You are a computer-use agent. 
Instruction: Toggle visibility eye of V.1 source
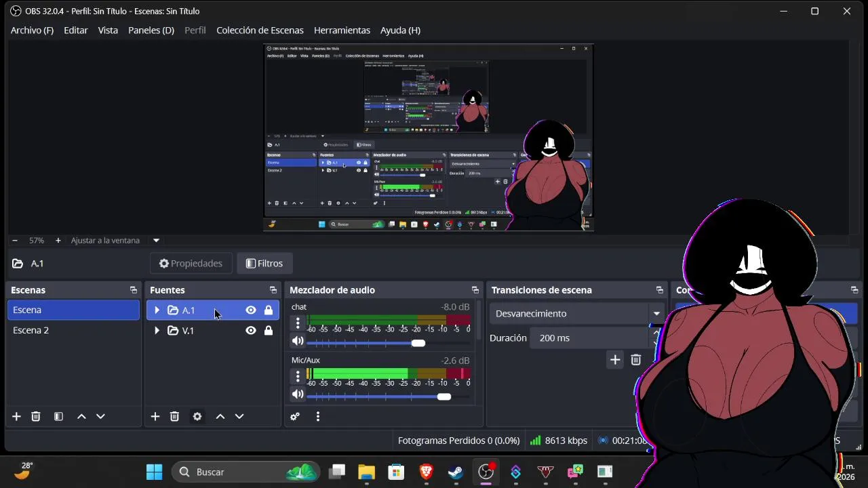pyautogui.click(x=251, y=331)
